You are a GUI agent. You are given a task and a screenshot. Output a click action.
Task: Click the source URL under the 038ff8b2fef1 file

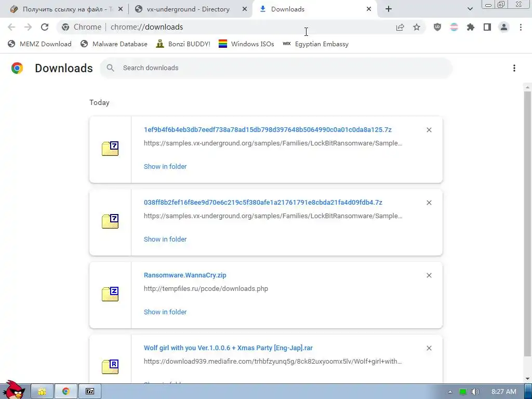(x=273, y=216)
